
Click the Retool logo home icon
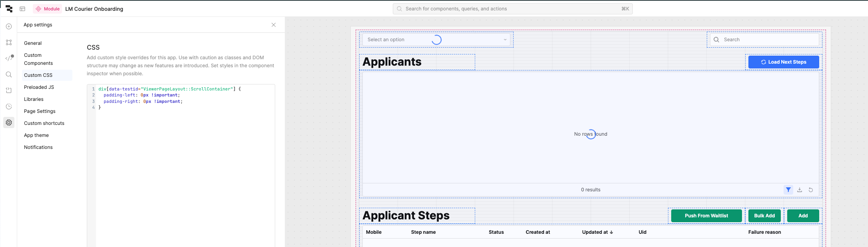coord(9,9)
